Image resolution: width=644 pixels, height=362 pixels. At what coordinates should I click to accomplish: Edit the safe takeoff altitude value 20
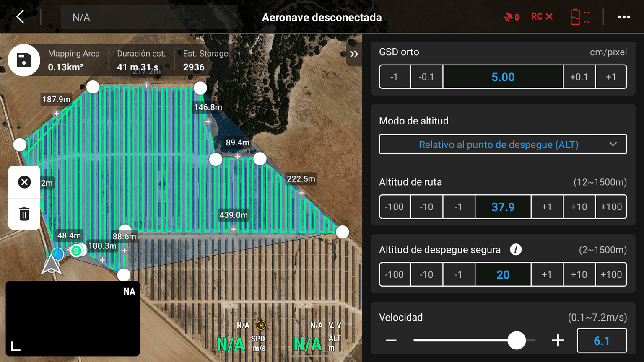pos(503,274)
